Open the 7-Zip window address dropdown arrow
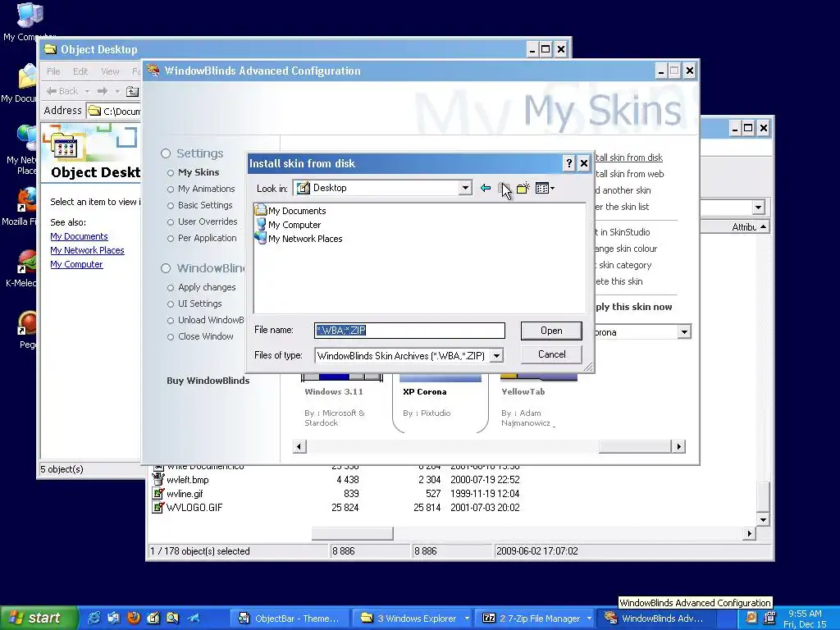Screen dimensions: 840x630 tap(758, 208)
